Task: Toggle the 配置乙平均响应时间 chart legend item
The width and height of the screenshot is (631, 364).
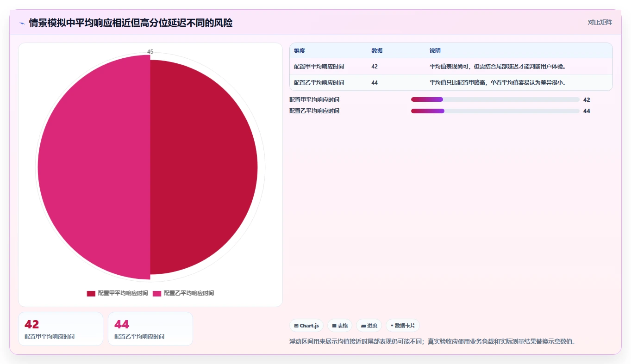Action: [183, 293]
